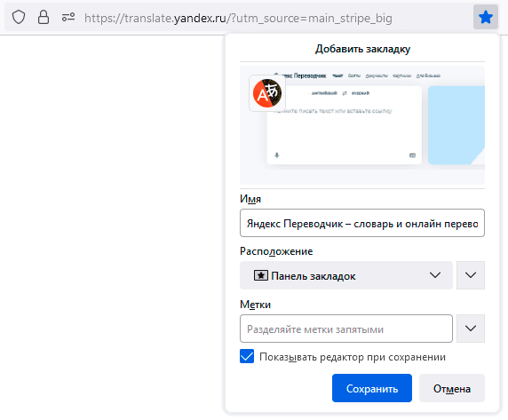Click the Расположение label

pyautogui.click(x=276, y=251)
